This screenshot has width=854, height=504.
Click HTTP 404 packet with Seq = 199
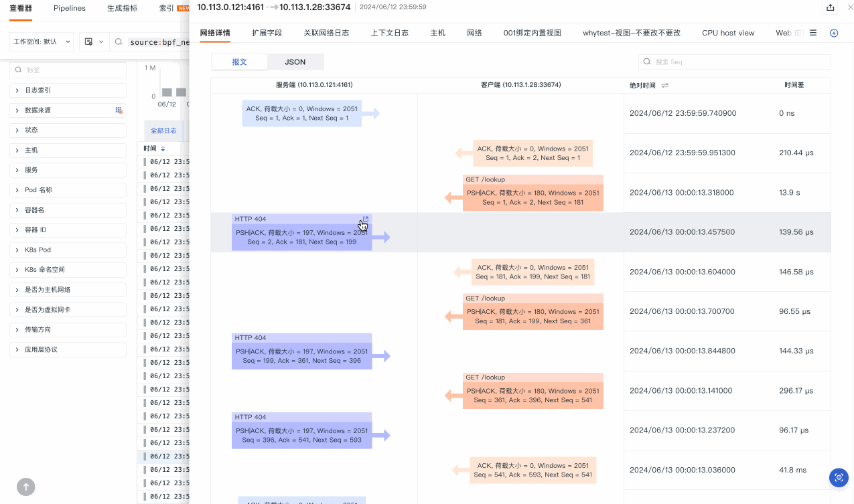pos(302,351)
